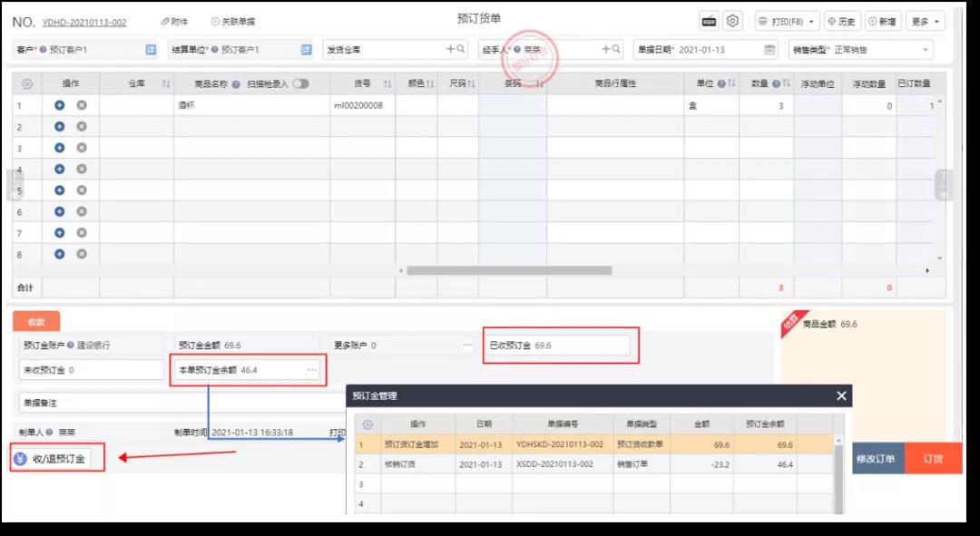This screenshot has height=536, width=980.
Task: Open the 关联单据 link
Action: pos(232,21)
